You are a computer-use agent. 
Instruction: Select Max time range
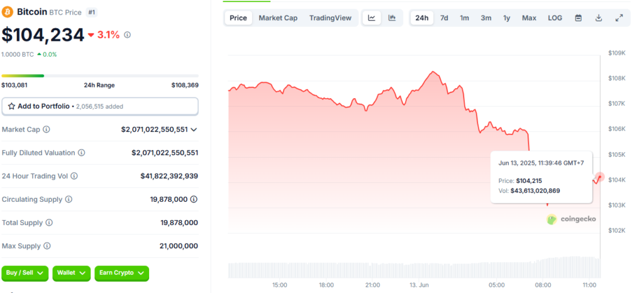click(x=529, y=18)
